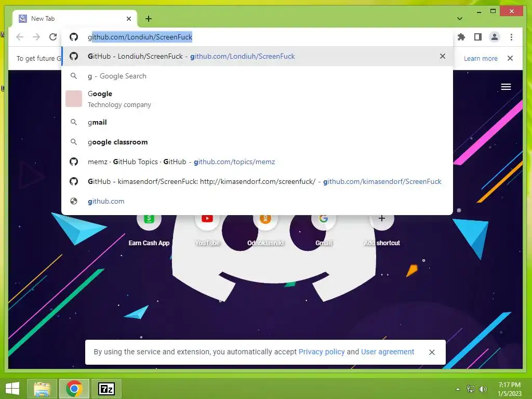Pick the gmail search suggestion

pyautogui.click(x=257, y=122)
